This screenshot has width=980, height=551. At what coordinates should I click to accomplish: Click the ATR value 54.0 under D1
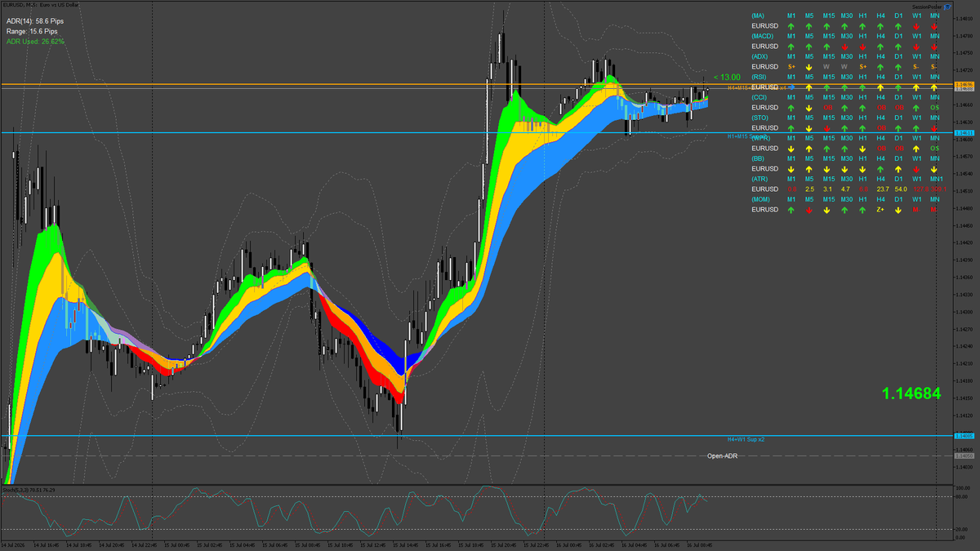[x=901, y=189]
